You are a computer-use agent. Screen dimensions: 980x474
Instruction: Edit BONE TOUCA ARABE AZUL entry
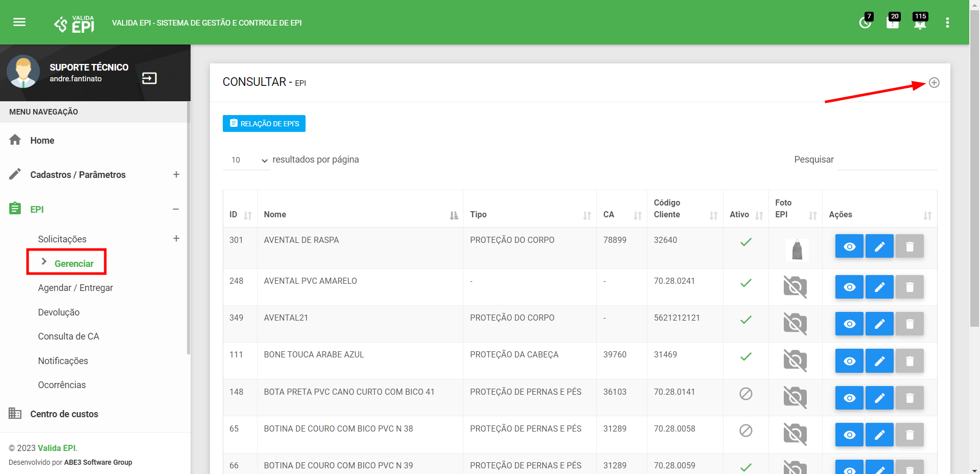pos(879,360)
